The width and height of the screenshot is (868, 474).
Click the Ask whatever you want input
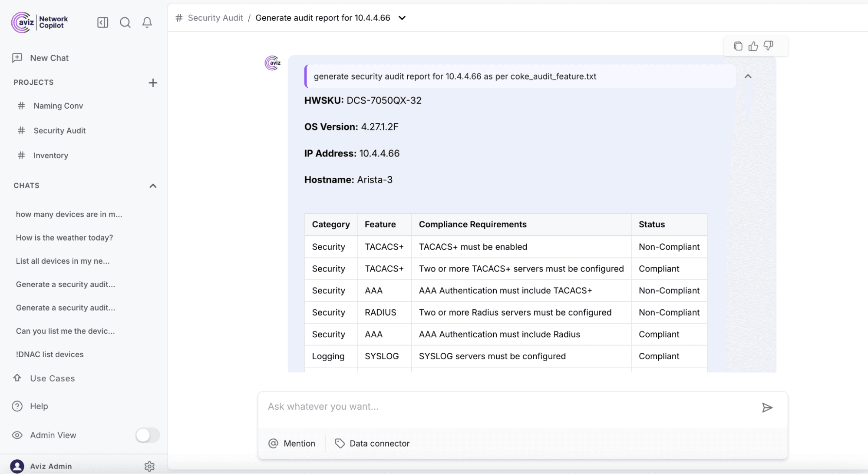(x=478, y=407)
